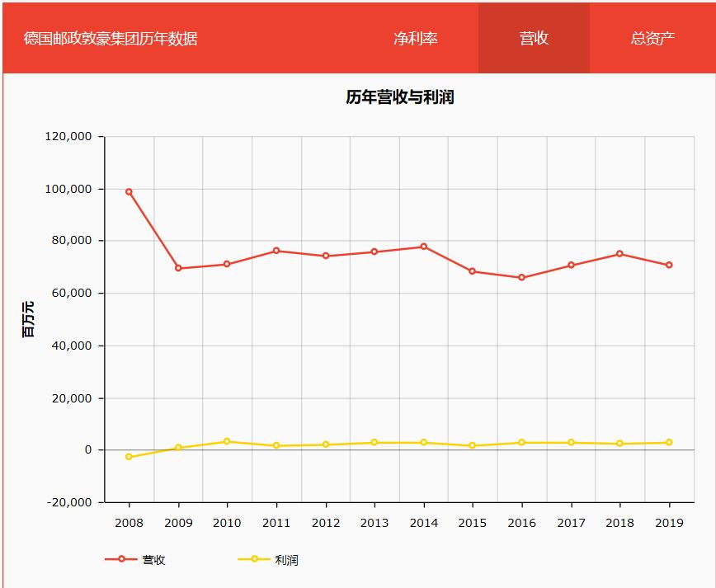
Task: Open the 总资产 tab
Action: click(651, 37)
